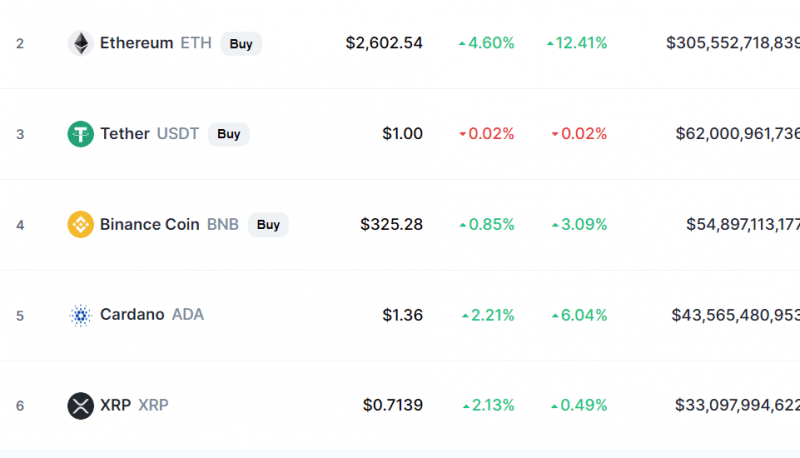Click Tether's red 0.02% daily change
This screenshot has width=800, height=458.
click(487, 134)
